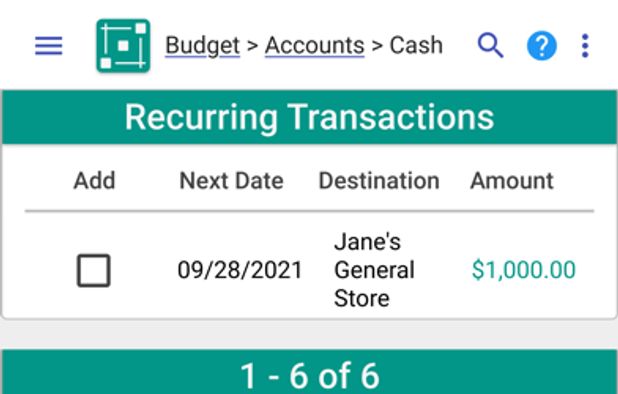Go to the Accounts breadcrumb link
This screenshot has width=618, height=394.
[x=315, y=46]
